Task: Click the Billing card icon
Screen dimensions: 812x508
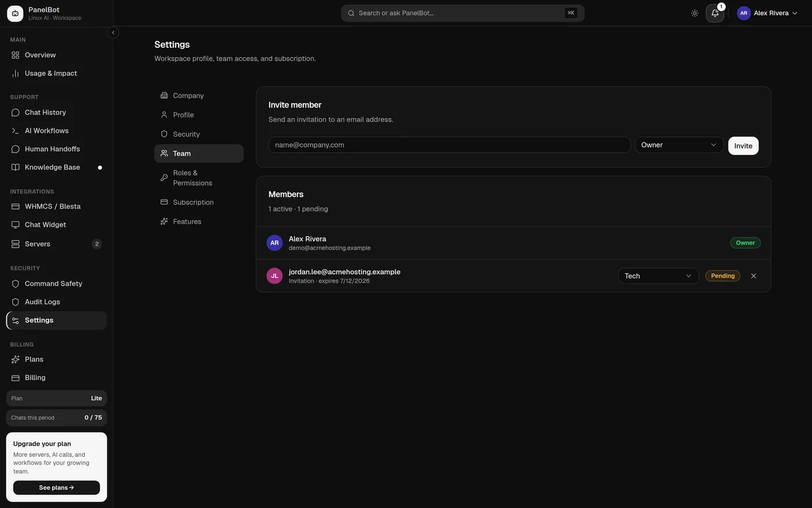Action: click(x=16, y=378)
